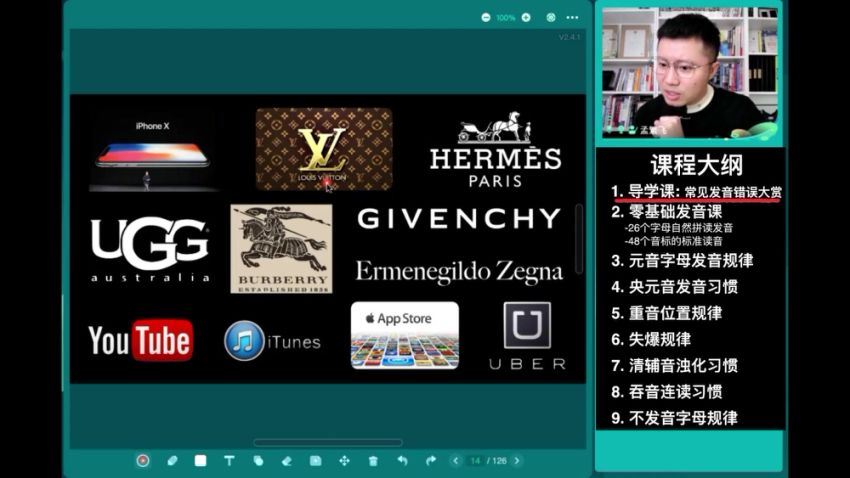Click the page number field showing 14
This screenshot has height=478, width=850.
[x=475, y=461]
